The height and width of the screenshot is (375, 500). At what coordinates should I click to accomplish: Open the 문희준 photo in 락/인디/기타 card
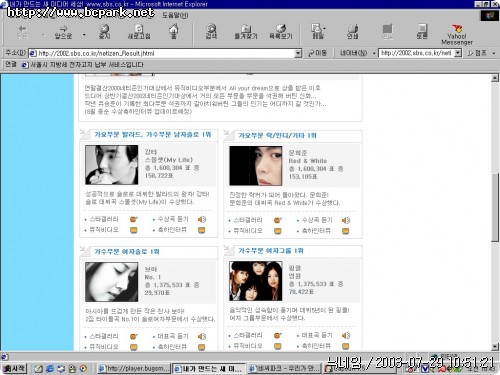[256, 166]
